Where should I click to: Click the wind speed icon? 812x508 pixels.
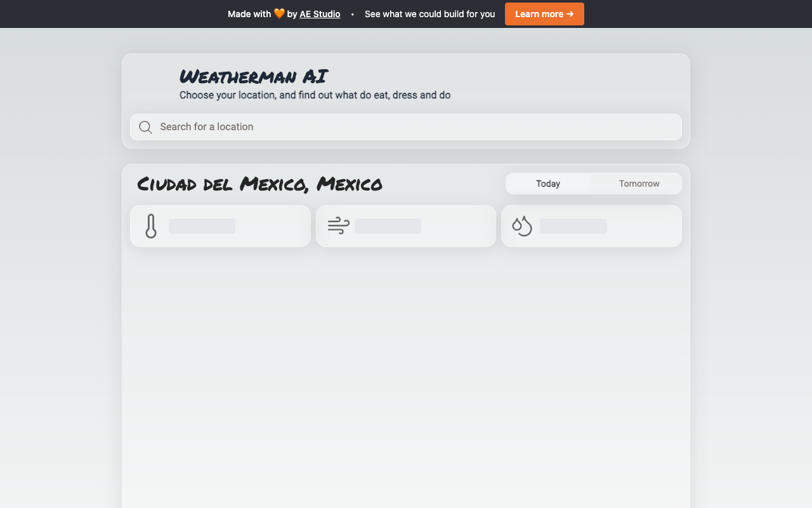[x=339, y=225]
